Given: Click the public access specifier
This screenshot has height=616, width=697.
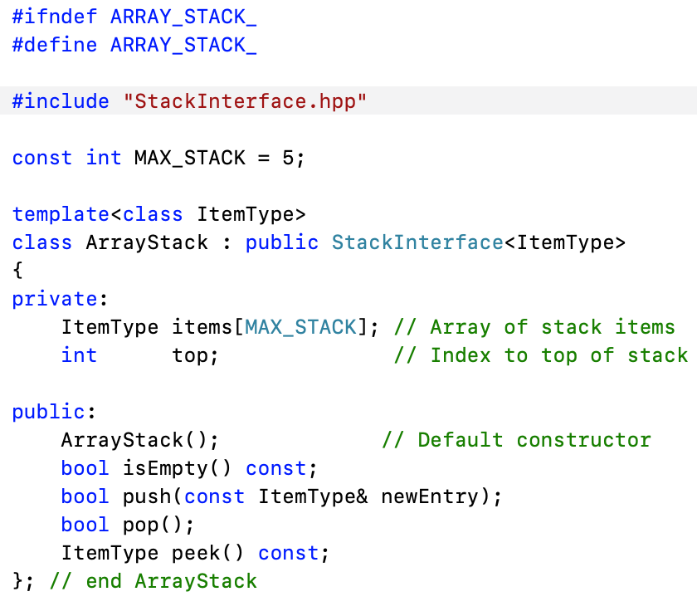Looking at the screenshot, I should [46, 412].
